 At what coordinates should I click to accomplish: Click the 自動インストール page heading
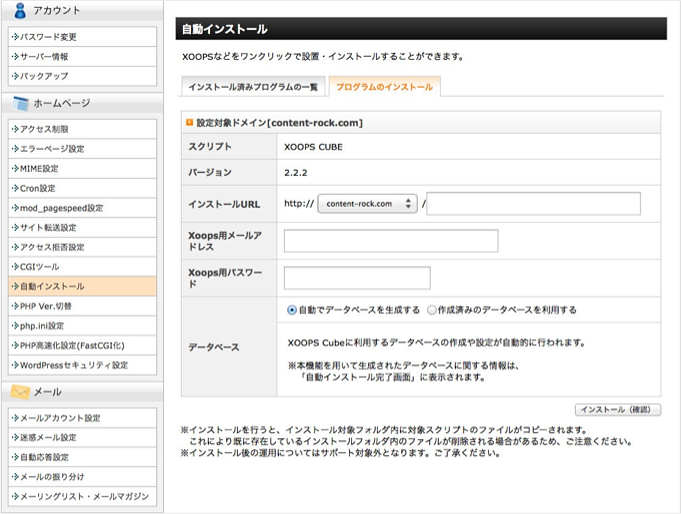point(225,29)
